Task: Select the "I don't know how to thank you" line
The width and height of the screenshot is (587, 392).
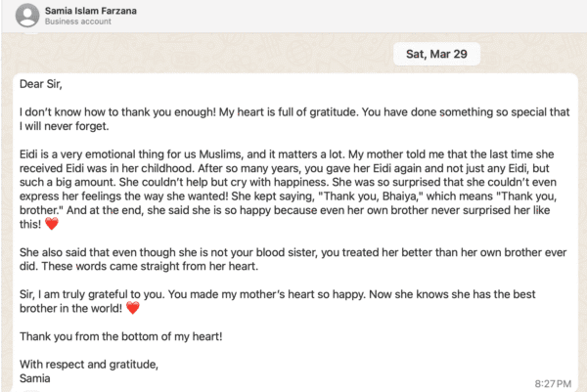Action: point(294,111)
